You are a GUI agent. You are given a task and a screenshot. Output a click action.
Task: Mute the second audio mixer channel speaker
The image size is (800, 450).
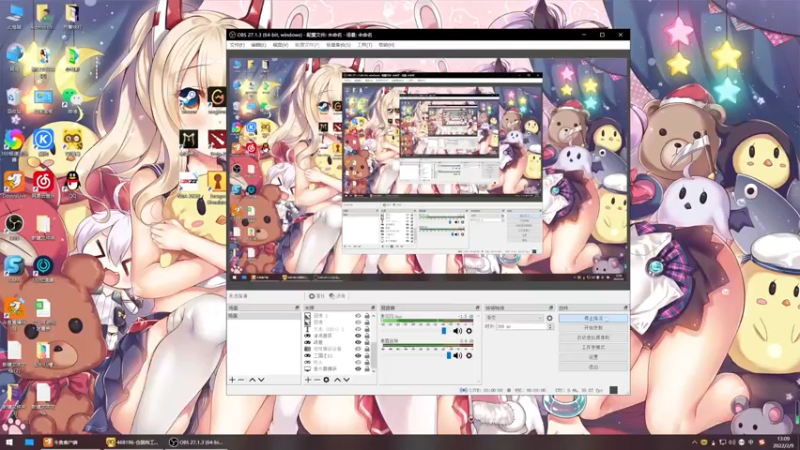point(458,355)
